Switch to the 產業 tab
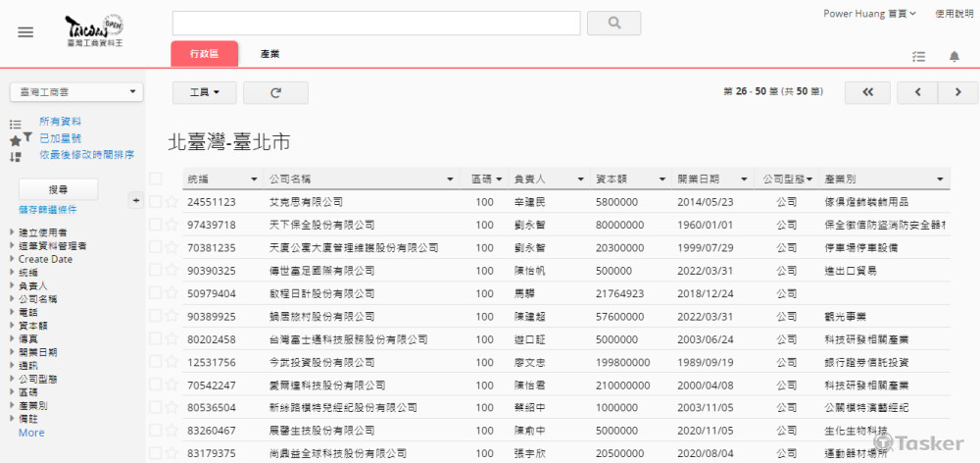980x463 pixels. 269,54
